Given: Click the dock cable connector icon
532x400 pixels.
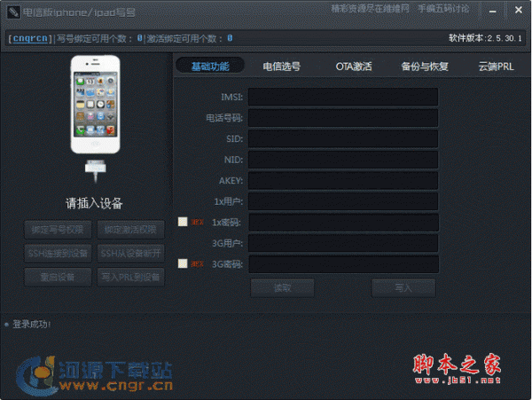Looking at the screenshot, I should (96, 171).
